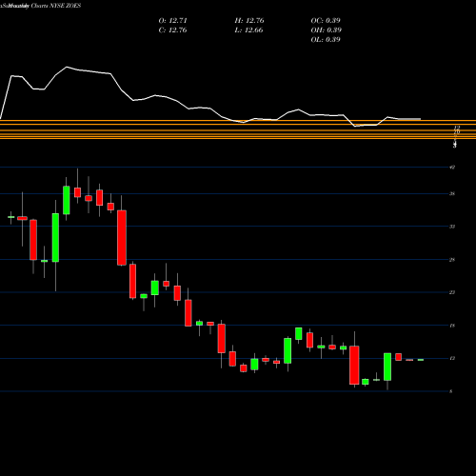Click the 23 price axis label
Screen dimensions: 476x476
[452, 292]
